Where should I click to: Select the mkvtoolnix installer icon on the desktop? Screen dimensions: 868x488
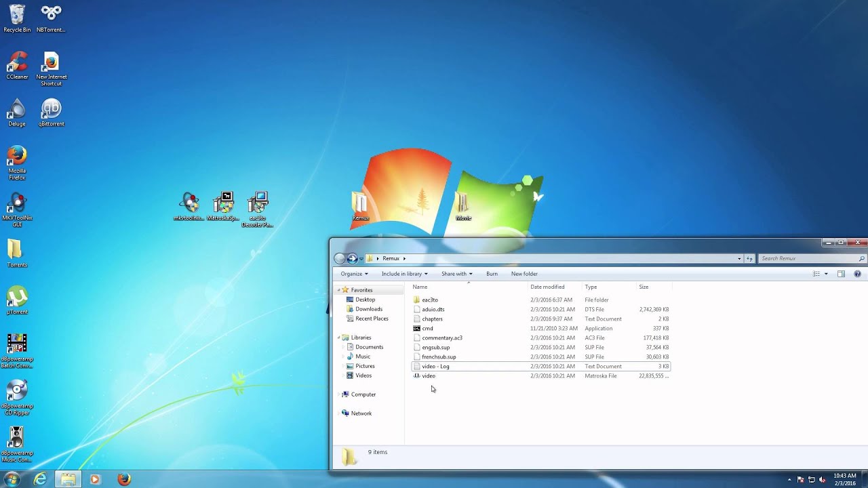coord(189,206)
